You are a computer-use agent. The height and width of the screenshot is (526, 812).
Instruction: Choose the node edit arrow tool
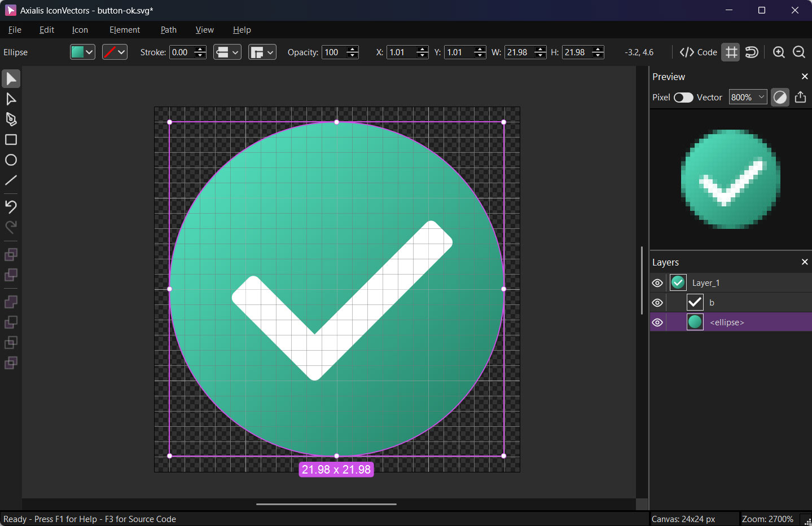click(11, 99)
